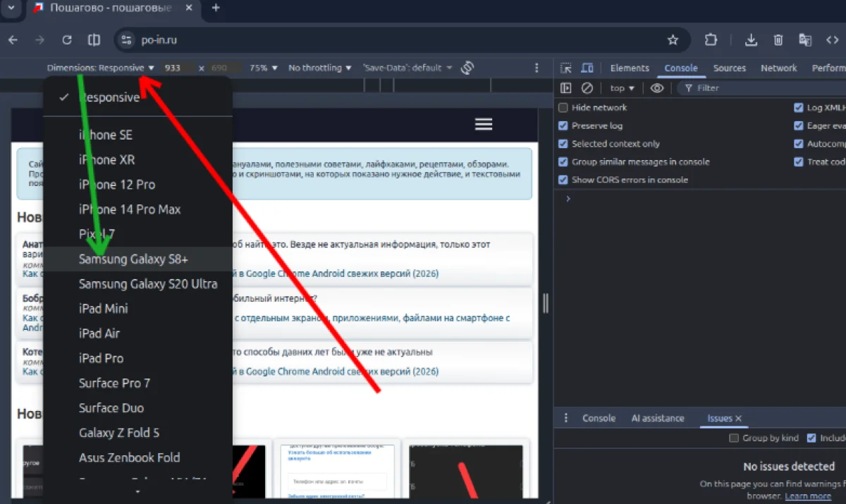The image size is (846, 504).
Task: View site information icon in address bar
Action: pyautogui.click(x=126, y=40)
